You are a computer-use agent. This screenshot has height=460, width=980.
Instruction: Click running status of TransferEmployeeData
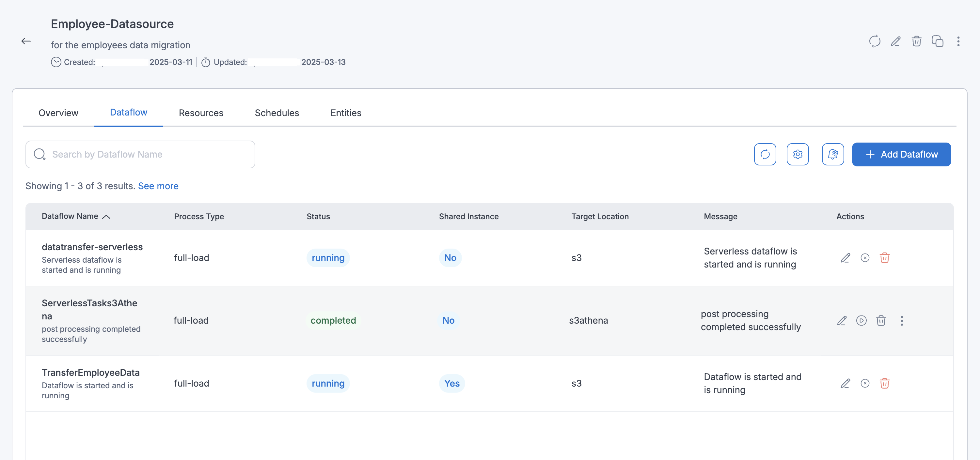click(x=328, y=383)
